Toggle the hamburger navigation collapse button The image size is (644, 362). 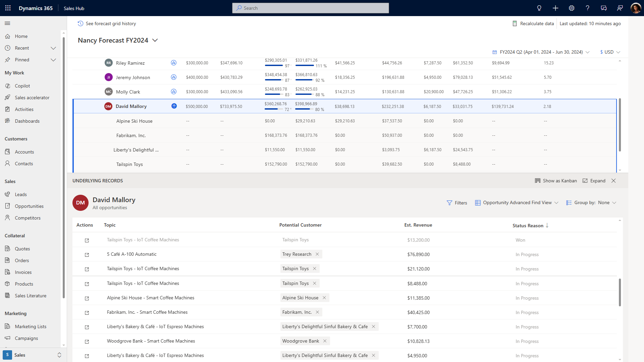click(7, 23)
